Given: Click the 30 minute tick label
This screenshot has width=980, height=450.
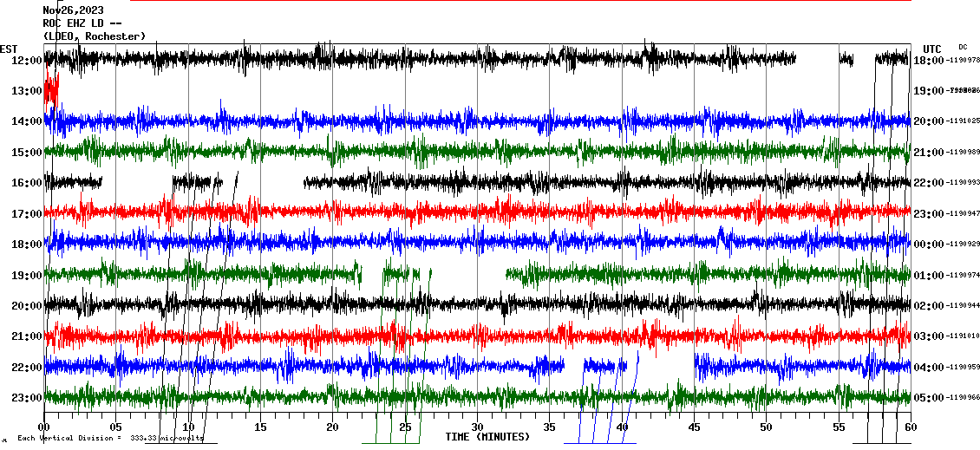Looking at the screenshot, I should pyautogui.click(x=477, y=427).
